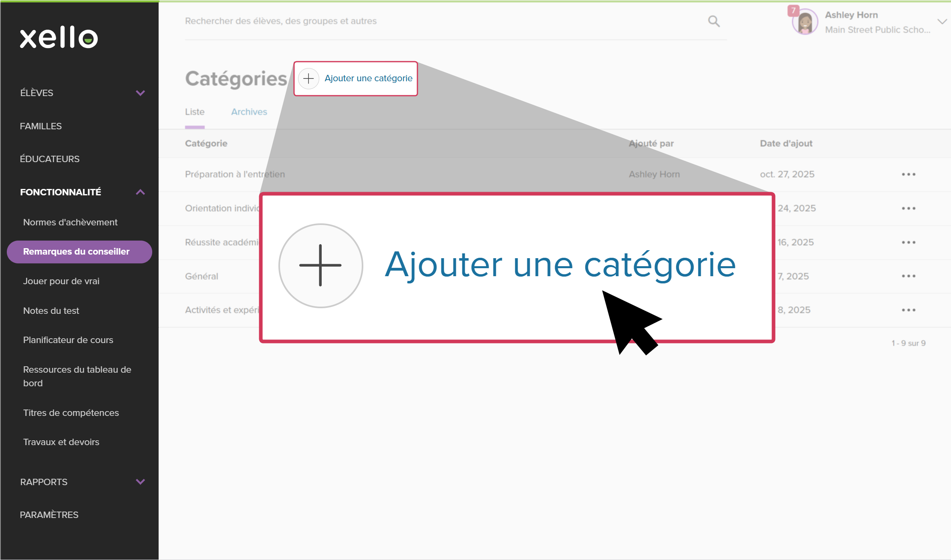Open three-dot menu for Réussite académique row
951x560 pixels.
tap(908, 243)
